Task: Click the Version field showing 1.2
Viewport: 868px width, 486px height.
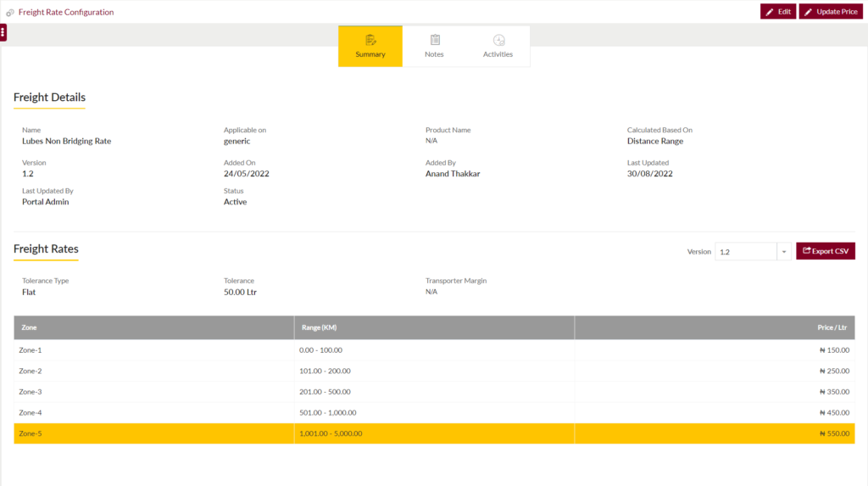Action: tap(746, 252)
